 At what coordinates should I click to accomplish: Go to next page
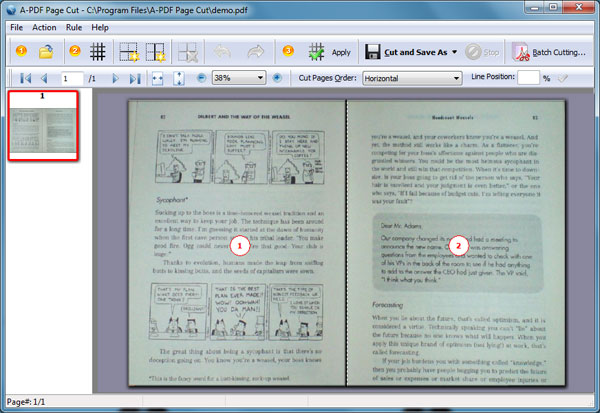(115, 78)
